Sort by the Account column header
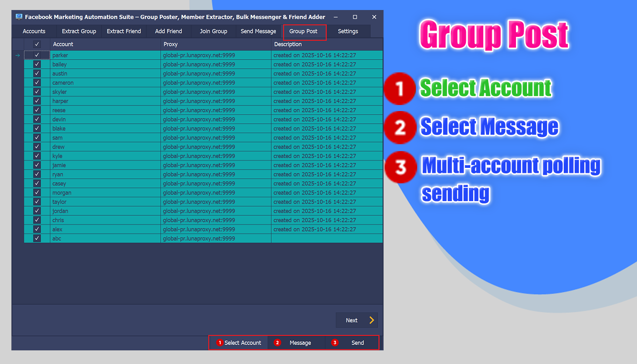Image resolution: width=637 pixels, height=364 pixels. pyautogui.click(x=106, y=44)
